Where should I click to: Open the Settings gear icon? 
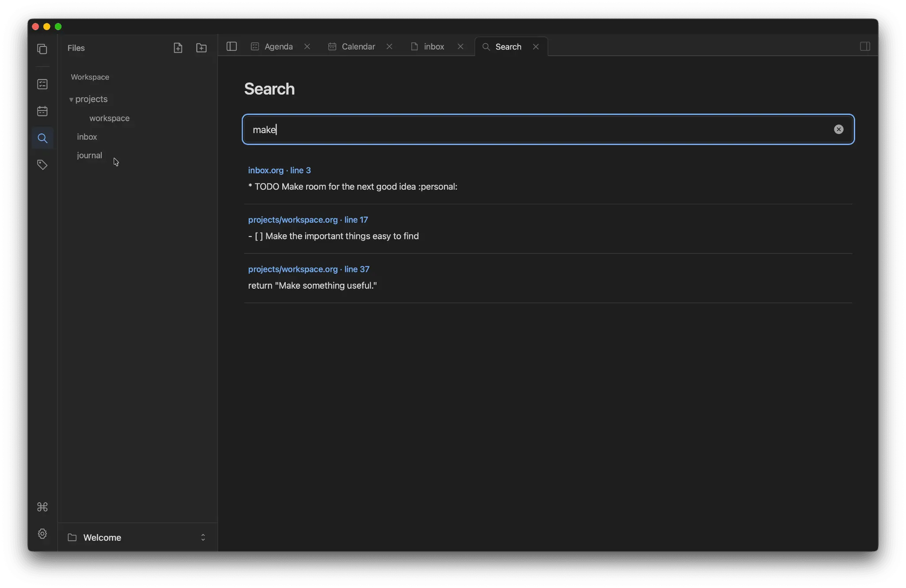[x=42, y=534]
